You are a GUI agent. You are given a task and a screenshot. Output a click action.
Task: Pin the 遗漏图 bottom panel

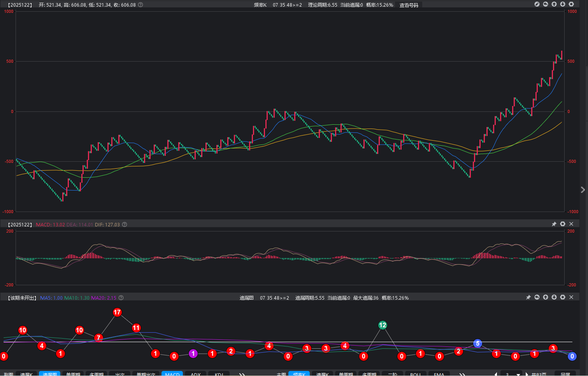(x=528, y=297)
